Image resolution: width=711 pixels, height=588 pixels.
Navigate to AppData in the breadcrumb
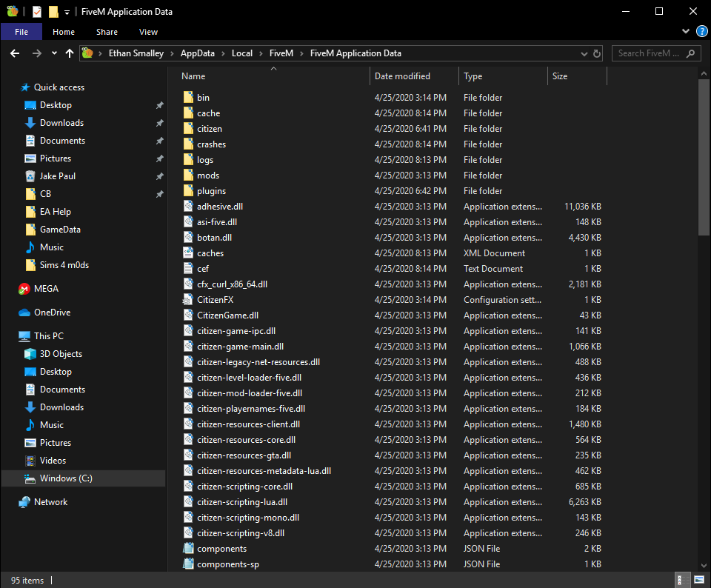pyautogui.click(x=198, y=53)
